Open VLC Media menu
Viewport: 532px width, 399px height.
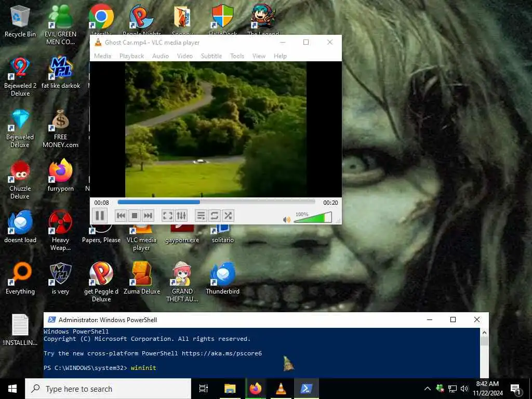[102, 56]
